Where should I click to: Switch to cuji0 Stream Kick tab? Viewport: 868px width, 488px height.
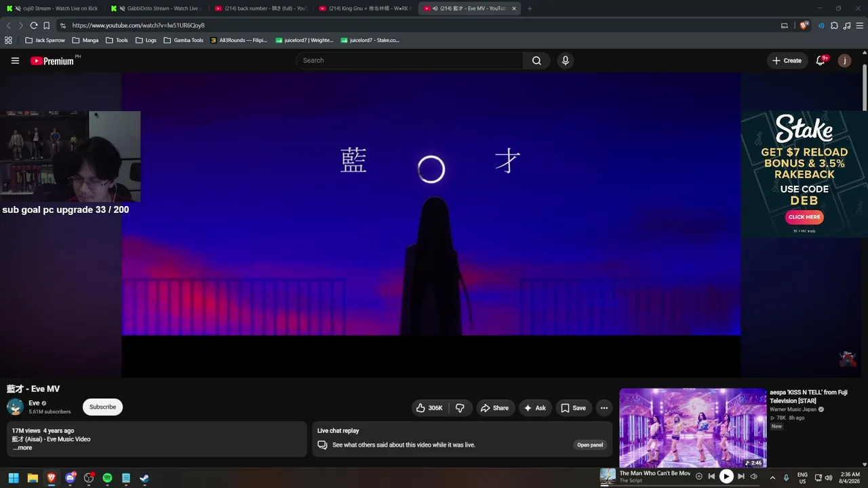[x=52, y=9]
